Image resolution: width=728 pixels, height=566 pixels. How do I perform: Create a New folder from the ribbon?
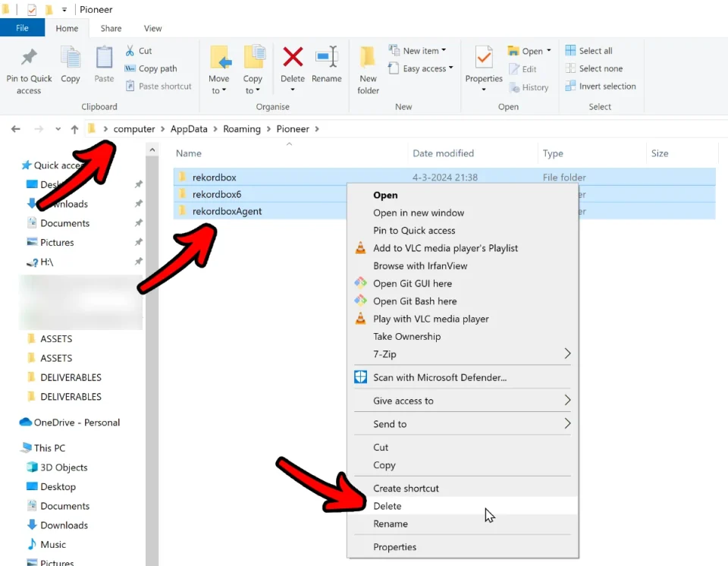(369, 70)
